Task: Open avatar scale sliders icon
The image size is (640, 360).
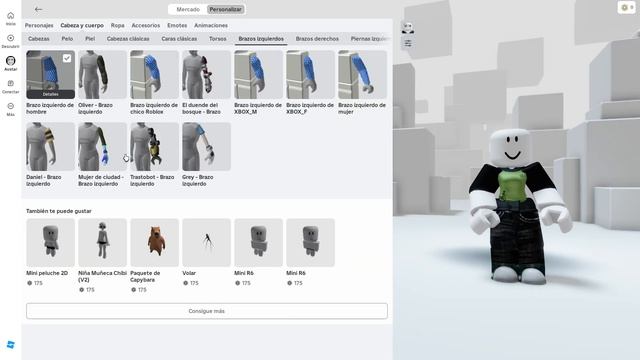Action: pyautogui.click(x=408, y=43)
